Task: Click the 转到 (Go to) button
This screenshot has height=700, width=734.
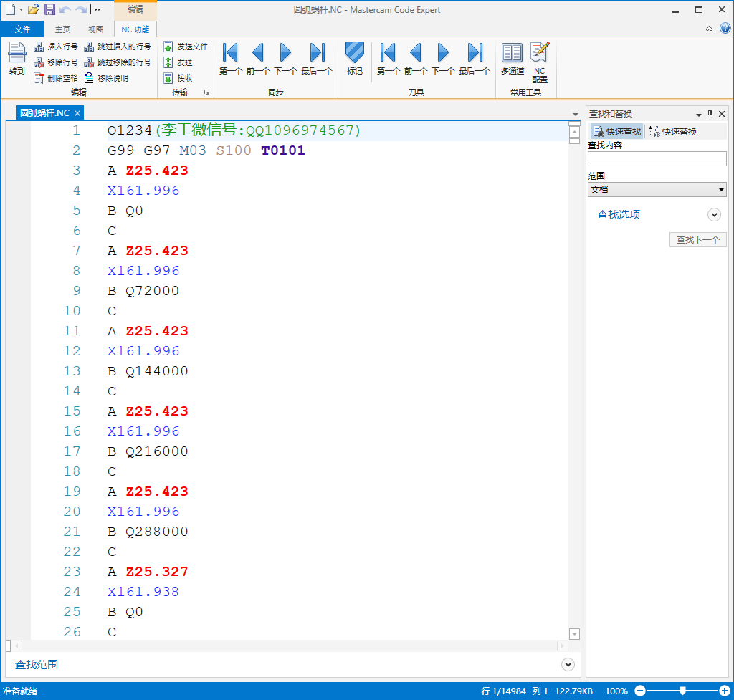Action: coord(17,58)
